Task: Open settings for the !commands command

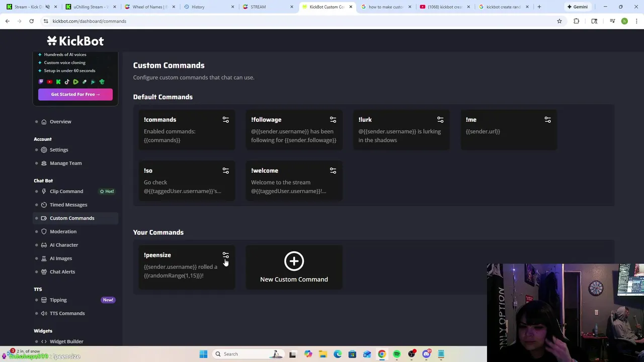Action: [x=225, y=120]
